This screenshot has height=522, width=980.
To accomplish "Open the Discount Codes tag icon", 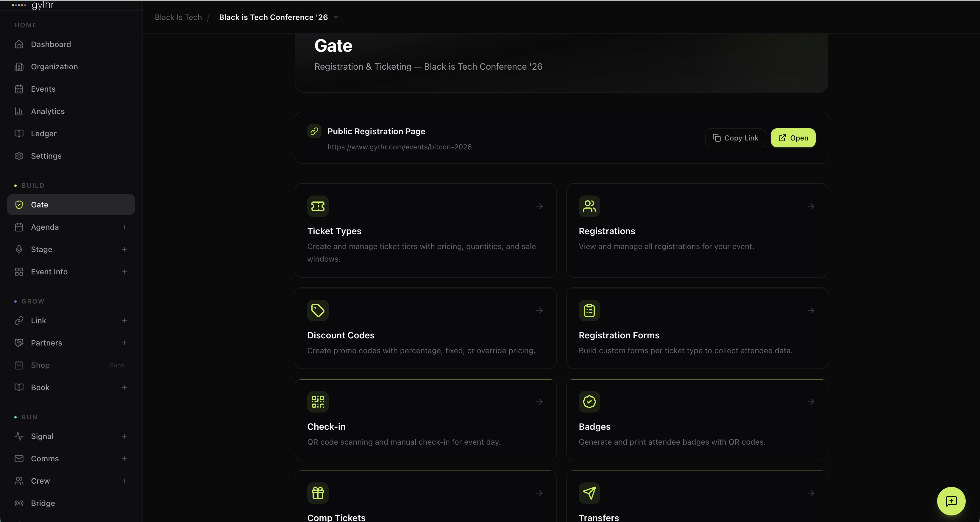I will click(317, 310).
